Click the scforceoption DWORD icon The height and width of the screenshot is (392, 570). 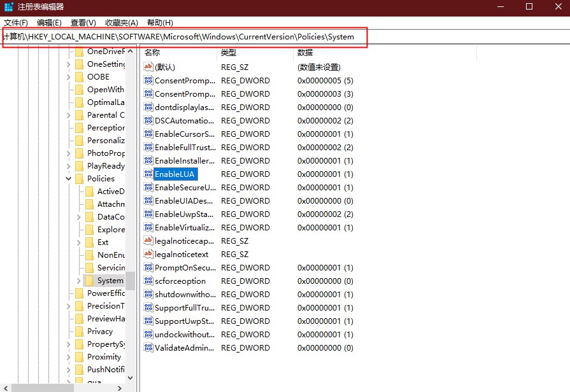click(148, 281)
